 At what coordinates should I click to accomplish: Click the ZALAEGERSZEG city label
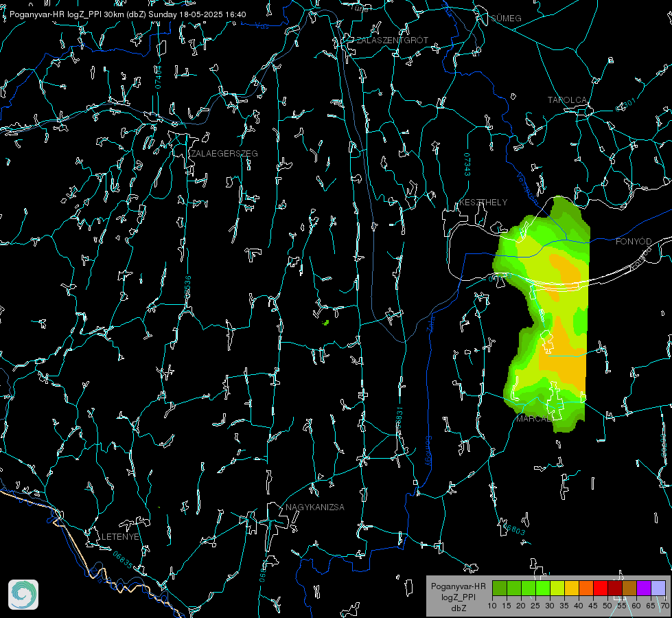pos(224,154)
